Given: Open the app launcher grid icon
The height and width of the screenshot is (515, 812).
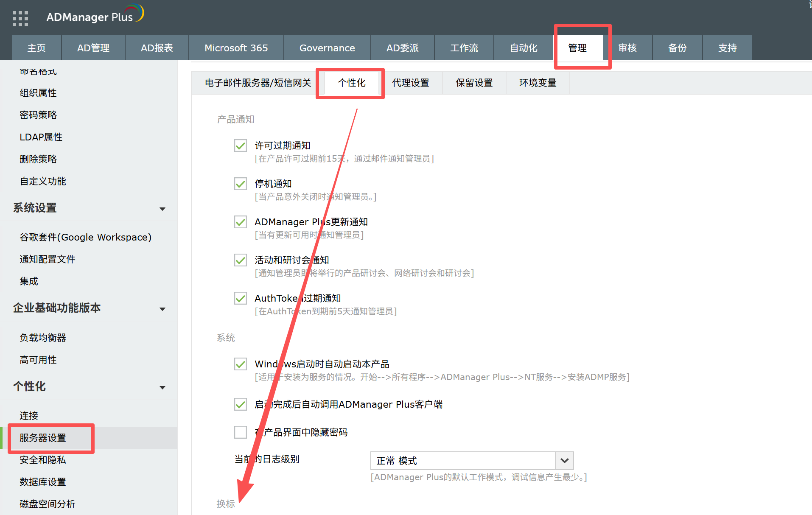Looking at the screenshot, I should pos(20,18).
